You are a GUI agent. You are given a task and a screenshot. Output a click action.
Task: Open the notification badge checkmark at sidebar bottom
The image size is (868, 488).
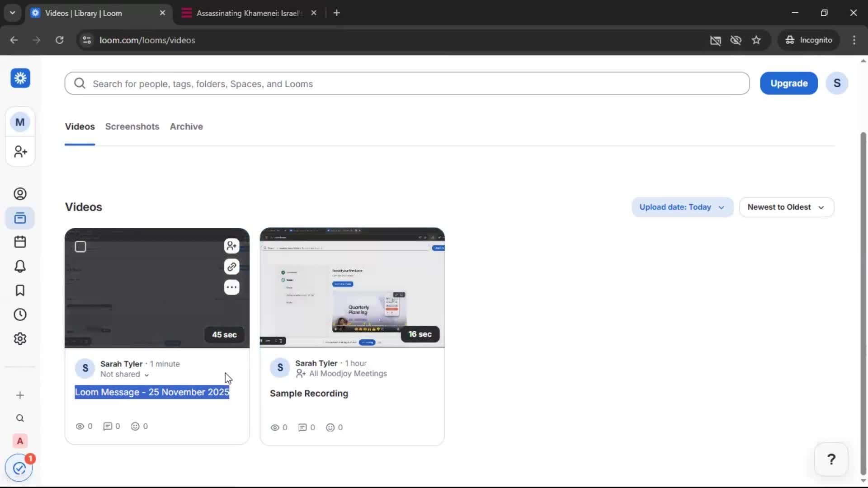pos(19,468)
